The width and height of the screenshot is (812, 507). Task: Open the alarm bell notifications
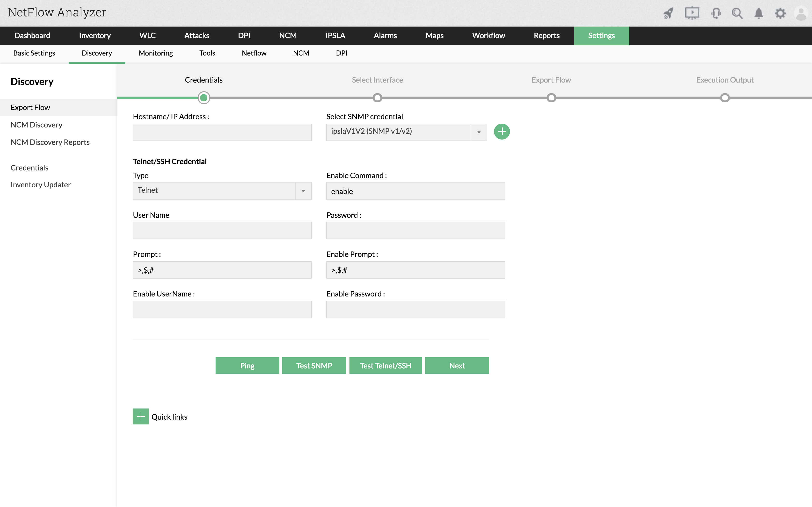759,14
